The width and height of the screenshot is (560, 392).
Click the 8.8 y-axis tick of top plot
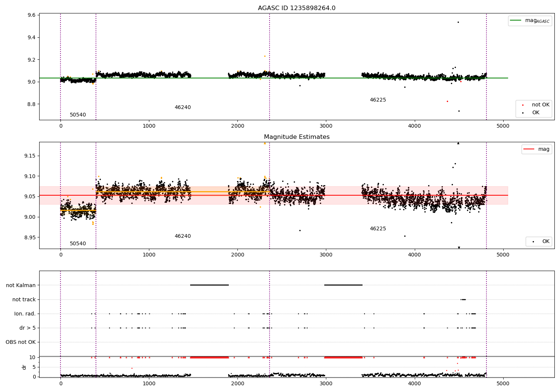tap(32, 104)
